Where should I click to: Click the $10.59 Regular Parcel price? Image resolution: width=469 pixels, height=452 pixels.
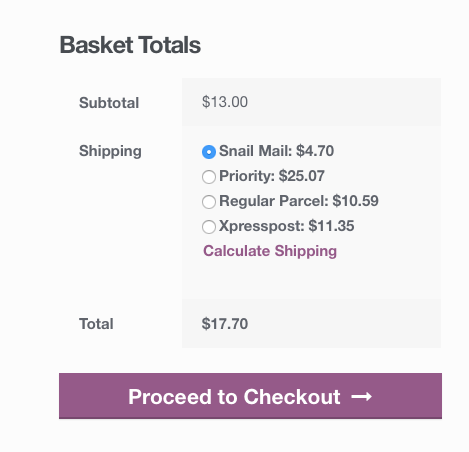356,201
